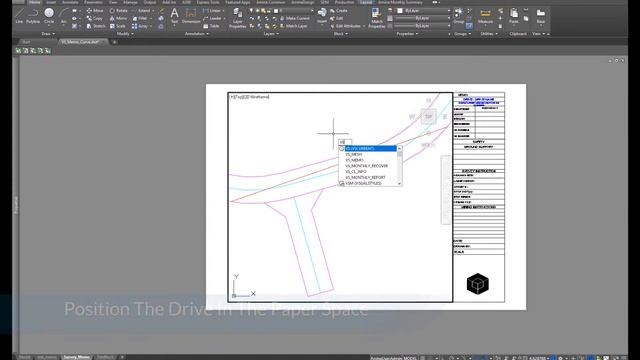Image resolution: width=640 pixels, height=360 pixels.
Task: Switch to the Model layout tab
Action: click(24, 357)
